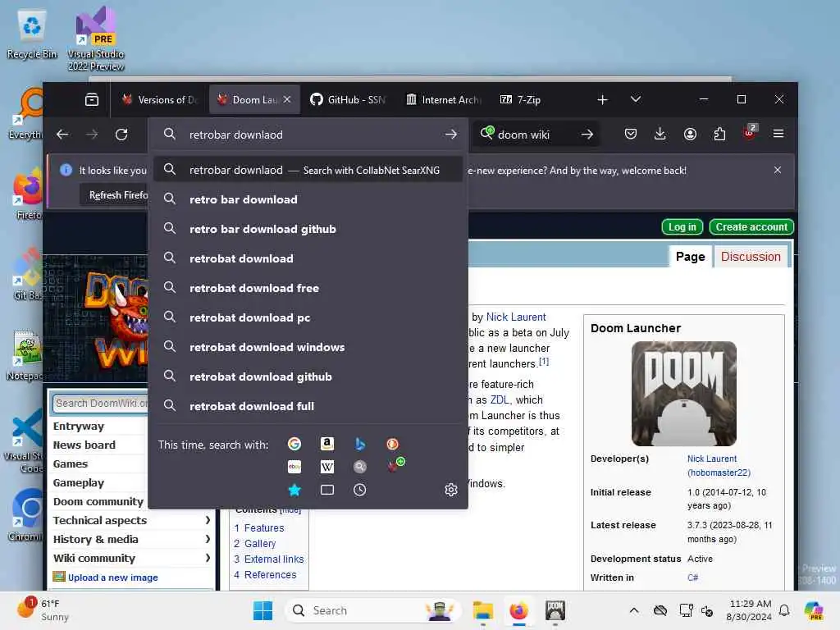Screen dimensions: 840x630
Task: Open a new browser tab
Action: (603, 99)
